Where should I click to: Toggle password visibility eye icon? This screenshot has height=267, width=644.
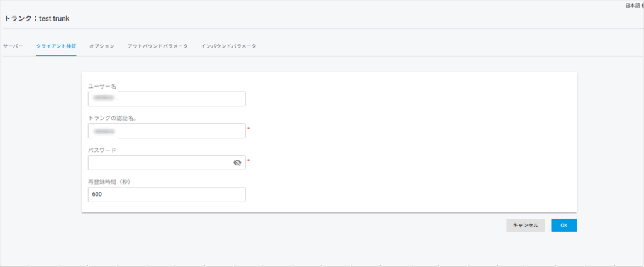[x=237, y=163]
